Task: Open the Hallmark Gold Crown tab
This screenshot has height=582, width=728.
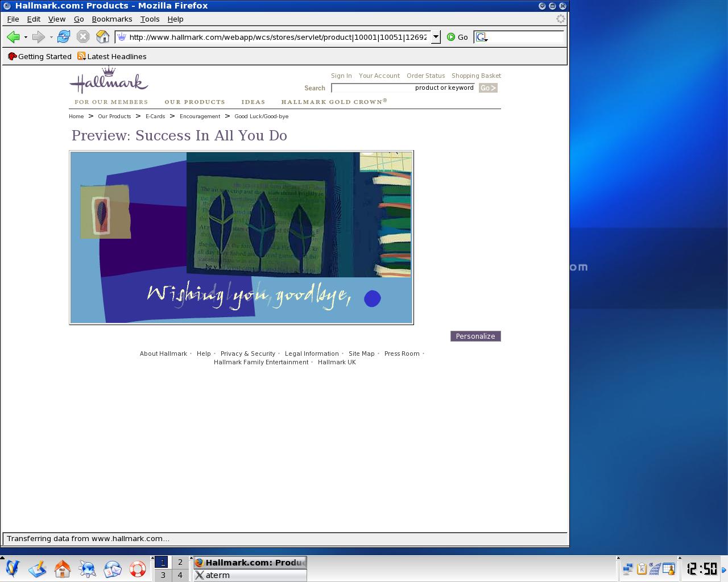Action: [x=334, y=102]
